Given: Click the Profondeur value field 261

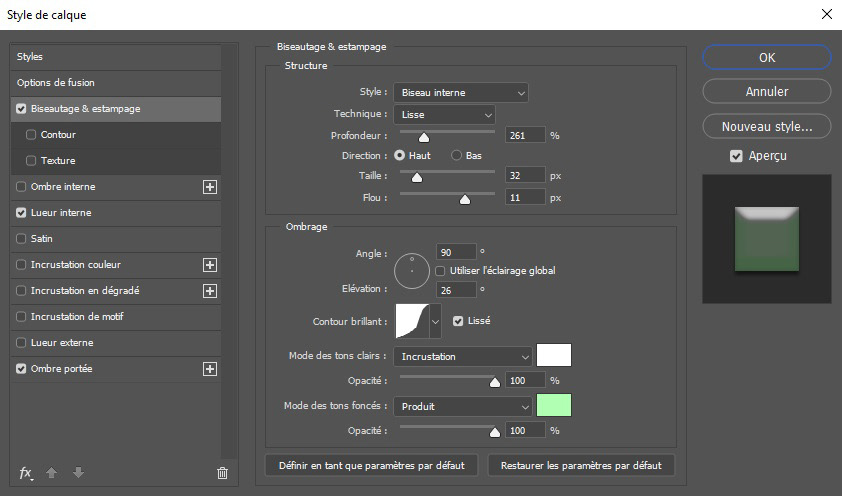Looking at the screenshot, I should pyautogui.click(x=525, y=135).
